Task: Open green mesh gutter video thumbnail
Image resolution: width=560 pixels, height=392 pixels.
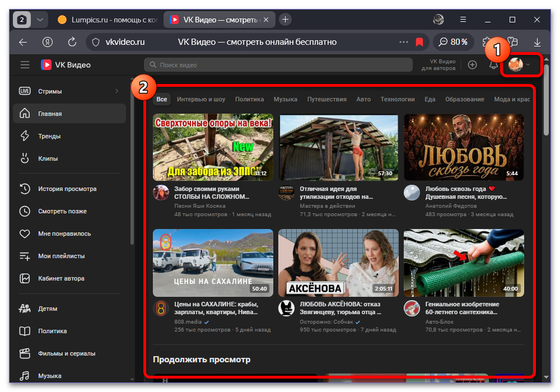Action: (x=464, y=263)
